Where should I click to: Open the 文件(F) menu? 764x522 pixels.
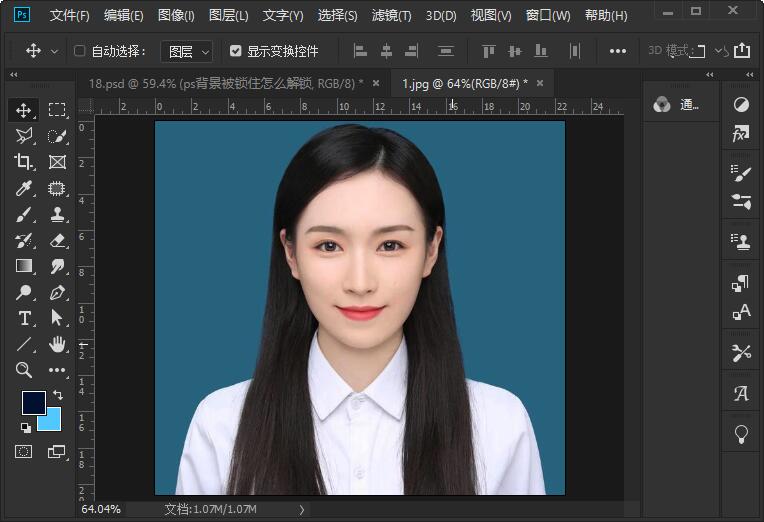pos(70,16)
